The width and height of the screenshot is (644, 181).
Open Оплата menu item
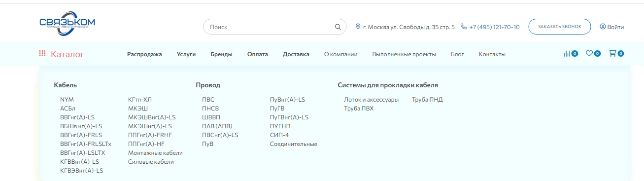[x=258, y=54]
